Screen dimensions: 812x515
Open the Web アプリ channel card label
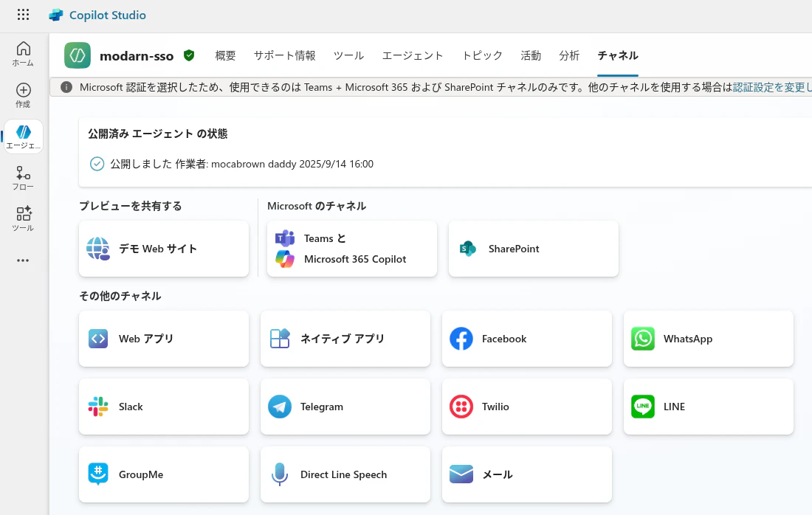(x=146, y=339)
